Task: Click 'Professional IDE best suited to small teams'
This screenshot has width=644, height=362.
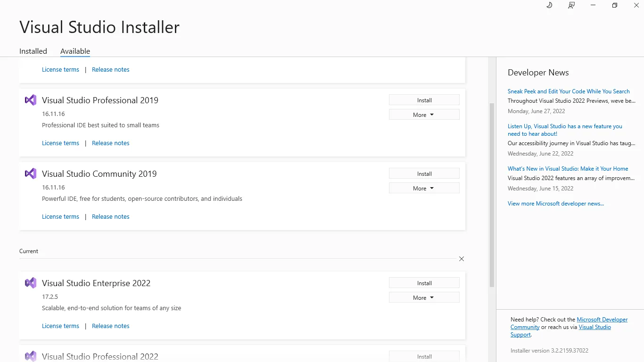Action: tap(100, 125)
